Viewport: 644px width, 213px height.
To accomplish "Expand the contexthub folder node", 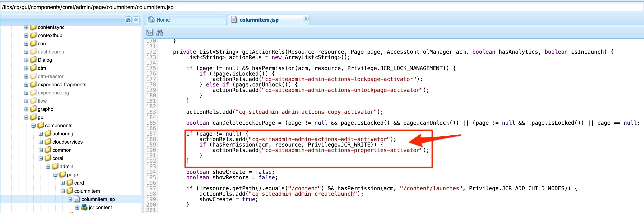I will [26, 35].
